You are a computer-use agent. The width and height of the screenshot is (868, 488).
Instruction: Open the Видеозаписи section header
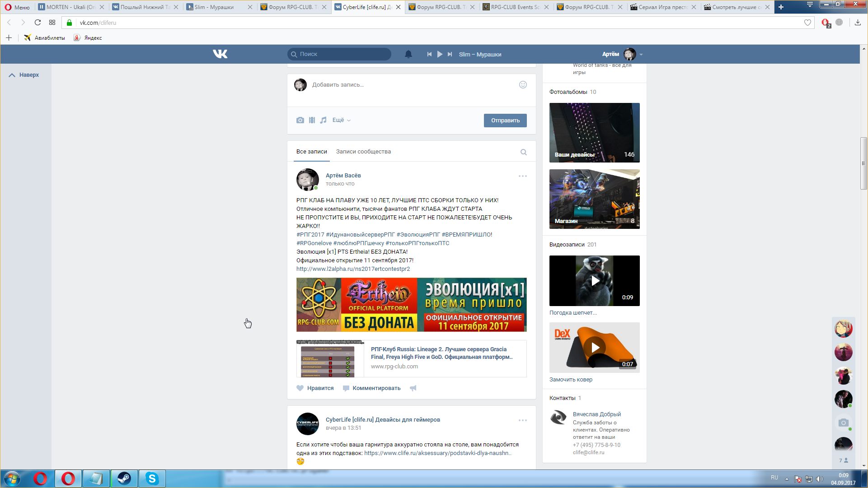(x=572, y=244)
